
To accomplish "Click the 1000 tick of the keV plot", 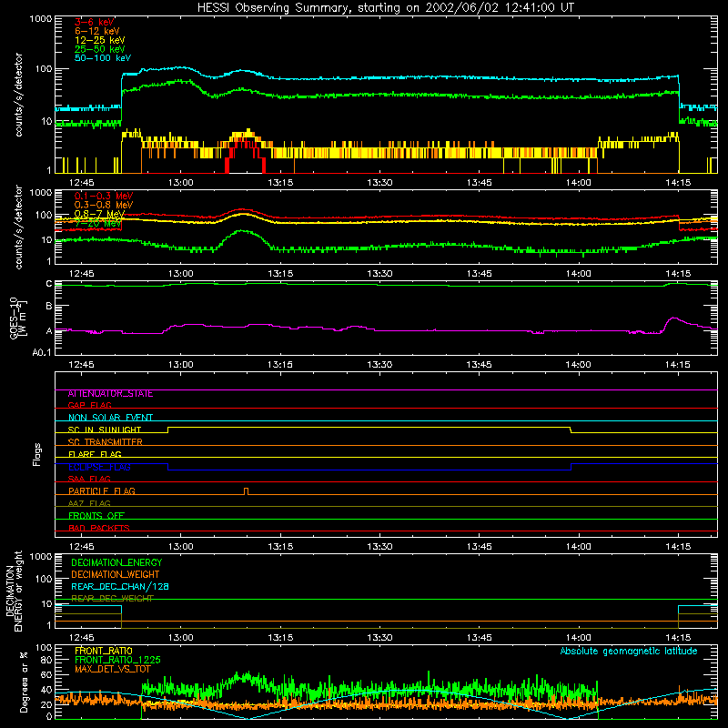I will click(x=41, y=19).
